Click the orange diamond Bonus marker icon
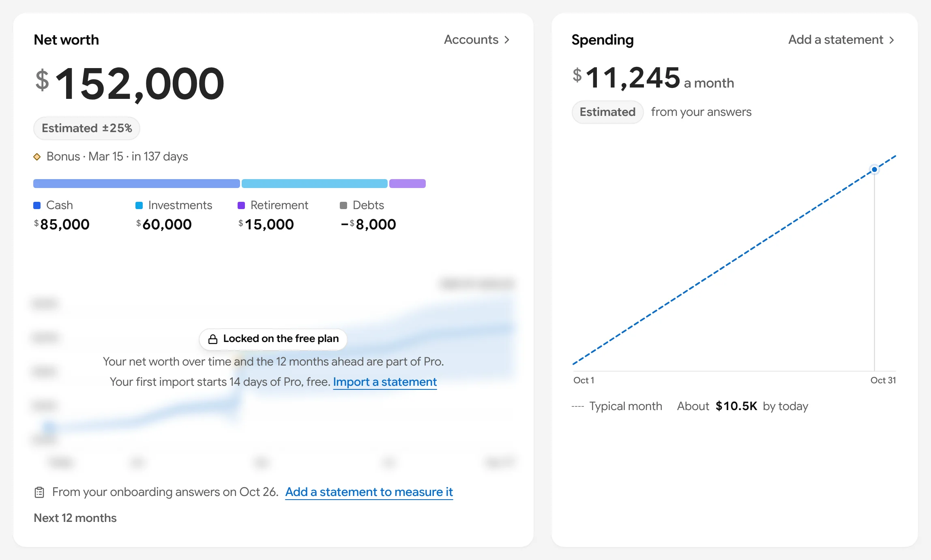The image size is (931, 560). click(37, 157)
